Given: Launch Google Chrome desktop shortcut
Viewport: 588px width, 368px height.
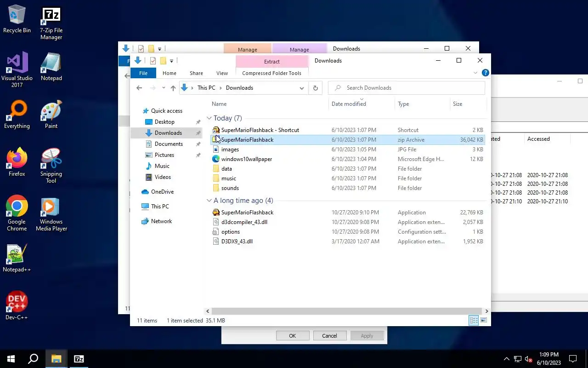Looking at the screenshot, I should (17, 213).
